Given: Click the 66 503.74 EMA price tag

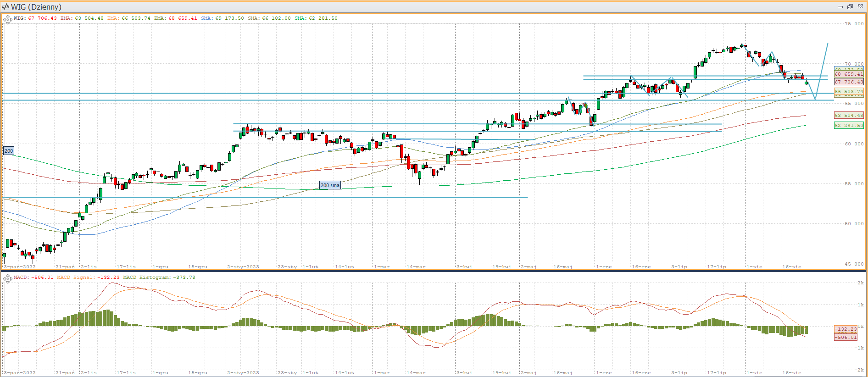Looking at the screenshot, I should [x=849, y=92].
